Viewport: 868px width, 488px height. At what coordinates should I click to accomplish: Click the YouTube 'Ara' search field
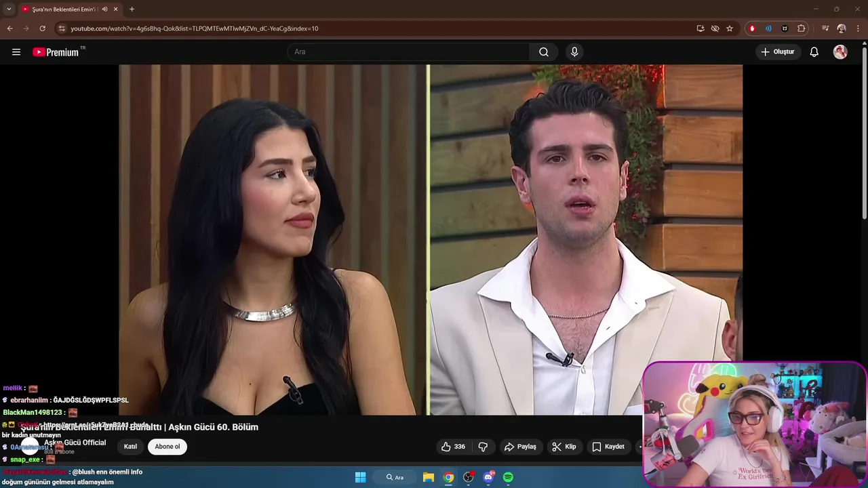tap(409, 52)
